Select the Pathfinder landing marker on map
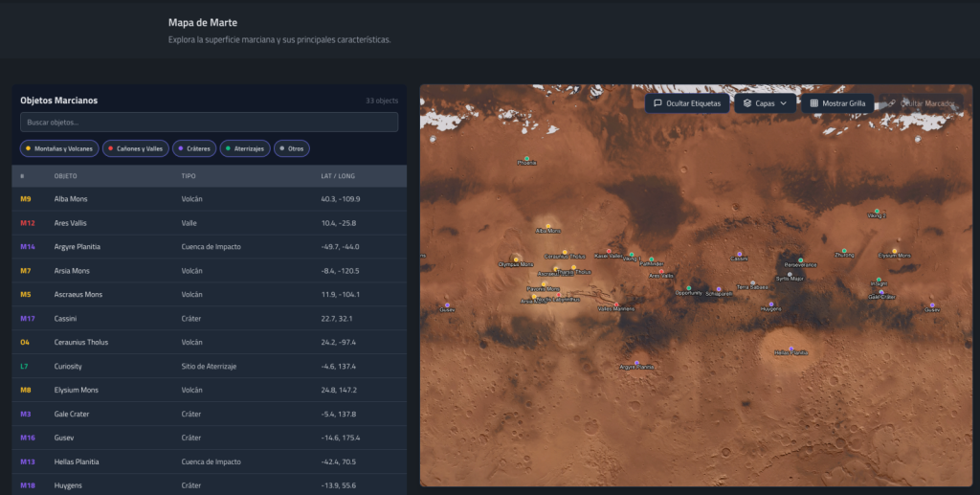 [651, 259]
